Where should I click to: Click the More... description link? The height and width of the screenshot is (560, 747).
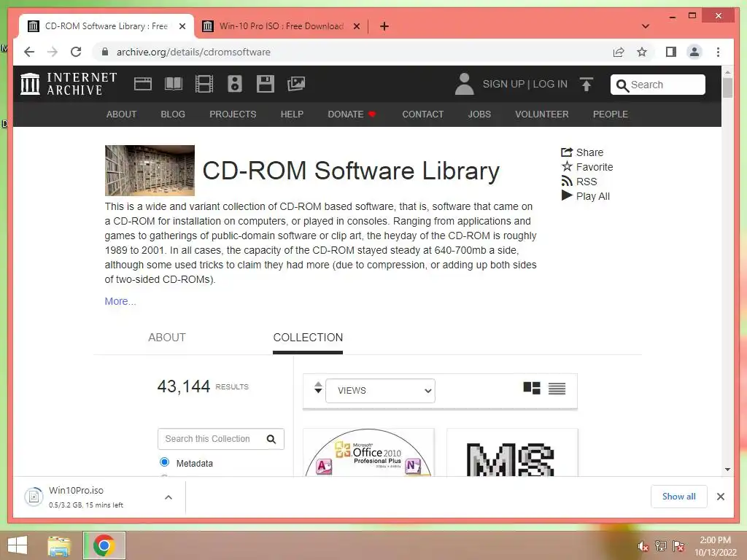pyautogui.click(x=120, y=301)
